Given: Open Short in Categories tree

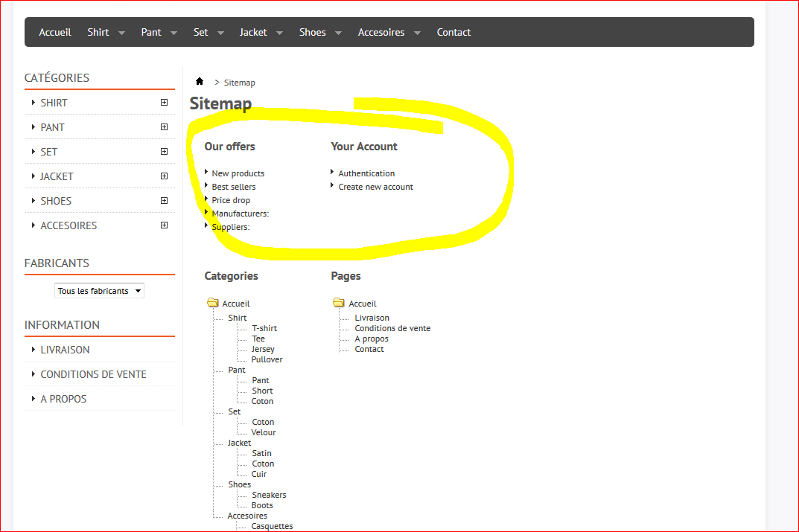Looking at the screenshot, I should (262, 391).
